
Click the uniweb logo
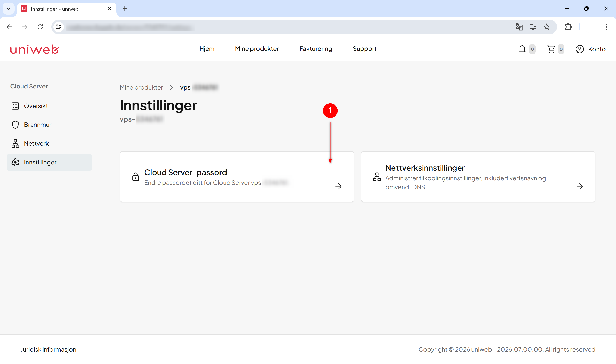tap(34, 49)
